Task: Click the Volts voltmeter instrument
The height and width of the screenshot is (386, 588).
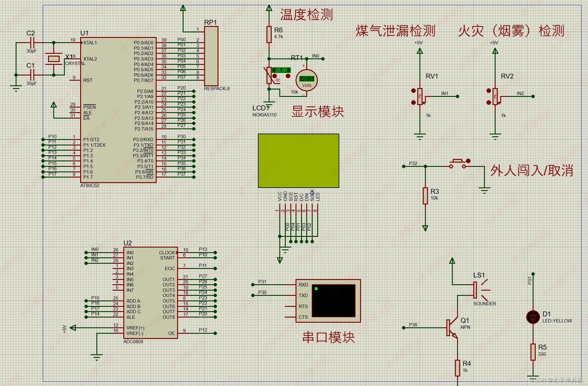Action: (307, 80)
